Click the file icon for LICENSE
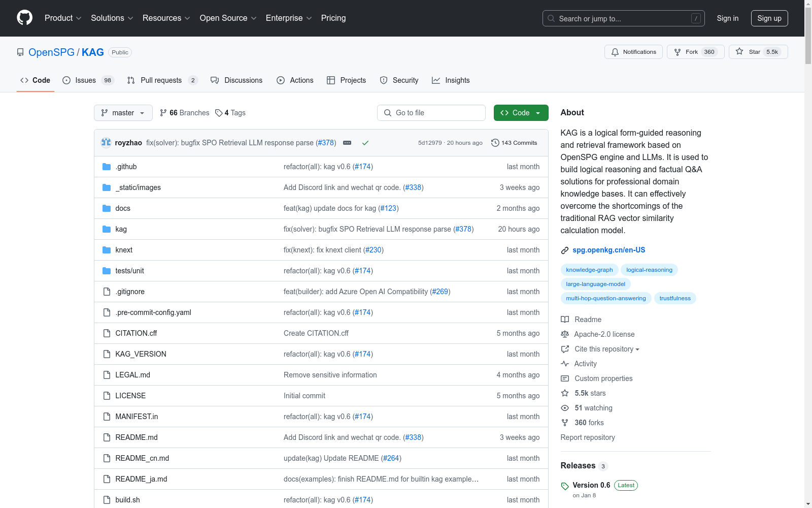 click(x=107, y=396)
